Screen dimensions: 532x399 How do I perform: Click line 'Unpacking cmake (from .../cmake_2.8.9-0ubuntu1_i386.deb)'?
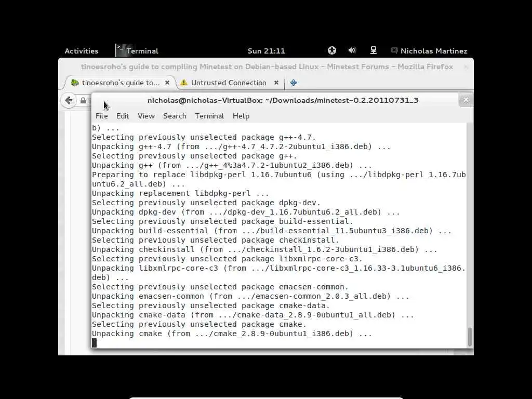(x=232, y=334)
